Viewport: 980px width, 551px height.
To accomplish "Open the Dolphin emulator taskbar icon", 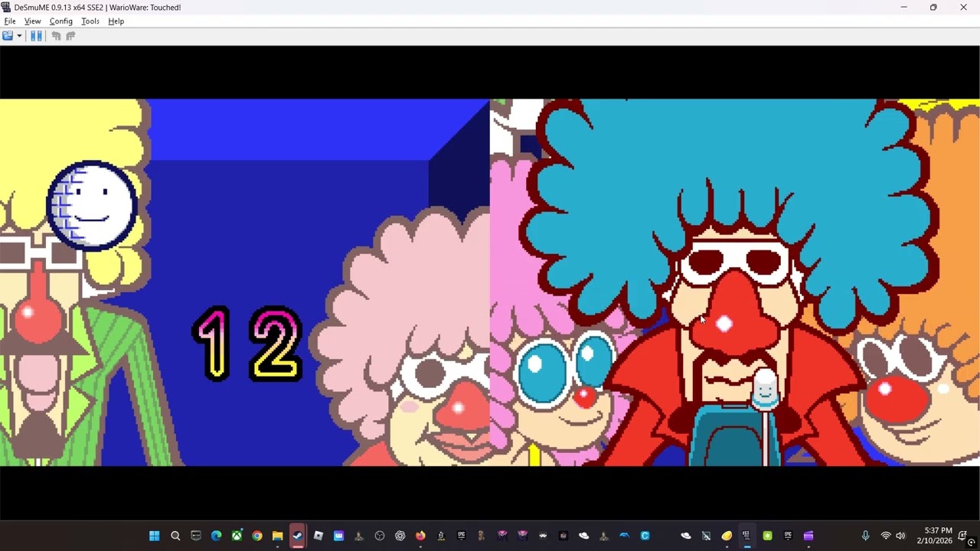I will 625,536.
